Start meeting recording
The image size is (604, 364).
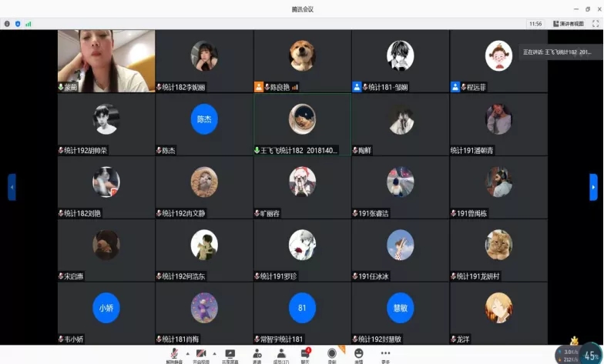[x=332, y=353]
